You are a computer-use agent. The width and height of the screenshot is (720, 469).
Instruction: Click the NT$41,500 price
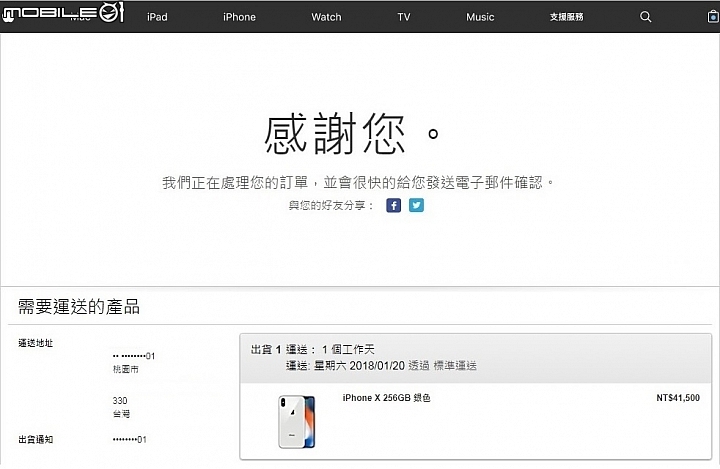[678, 398]
